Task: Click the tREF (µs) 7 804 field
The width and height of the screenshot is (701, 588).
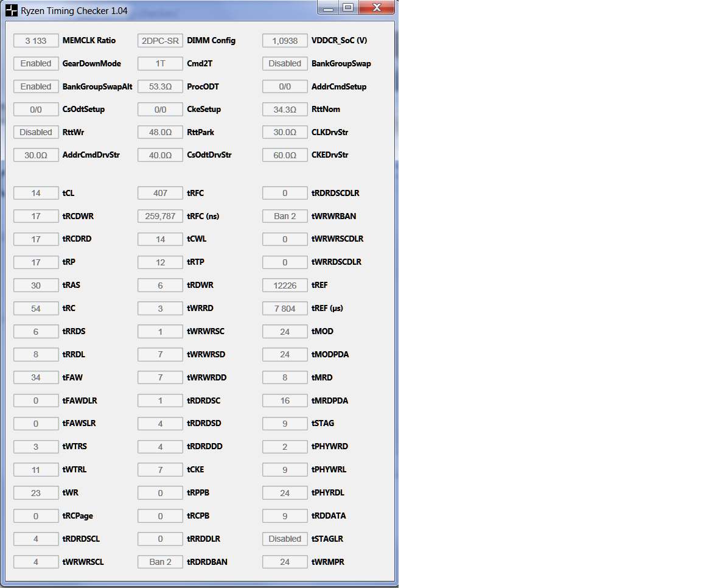Action: [285, 309]
